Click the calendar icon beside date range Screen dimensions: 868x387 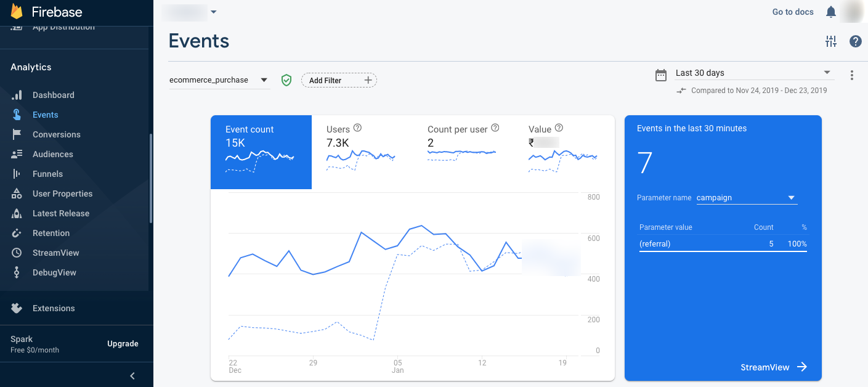[661, 75]
